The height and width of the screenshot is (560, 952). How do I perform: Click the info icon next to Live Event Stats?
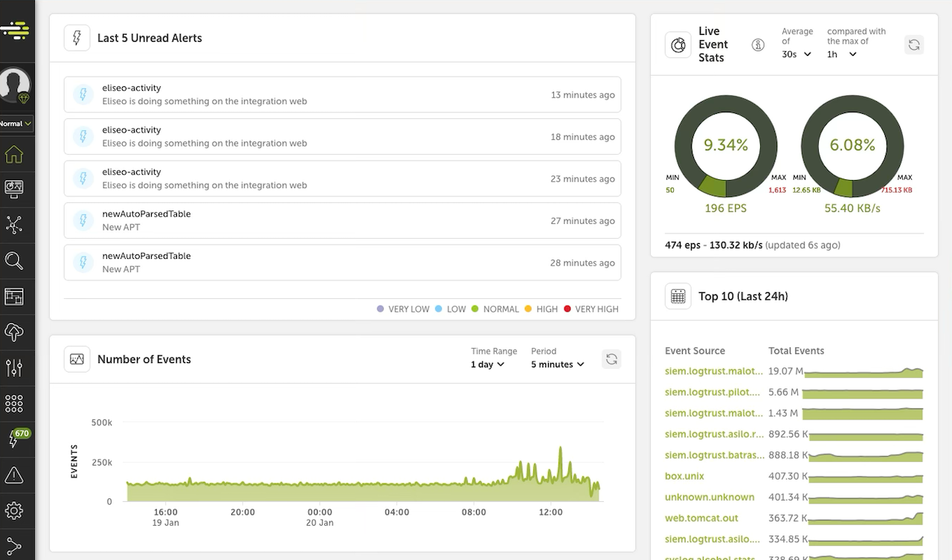click(x=758, y=45)
